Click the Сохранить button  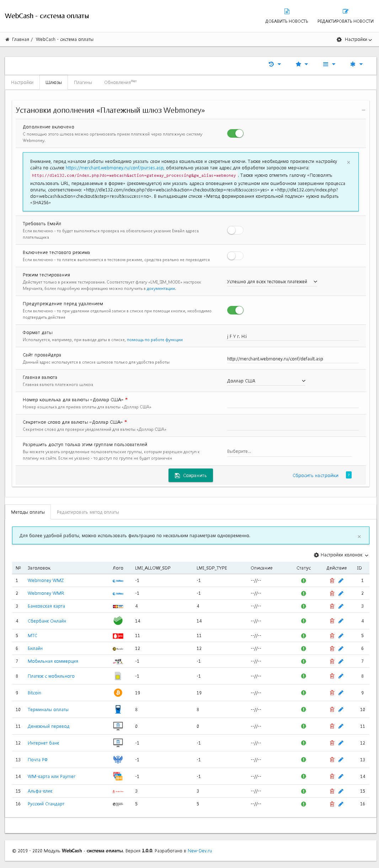point(191,475)
